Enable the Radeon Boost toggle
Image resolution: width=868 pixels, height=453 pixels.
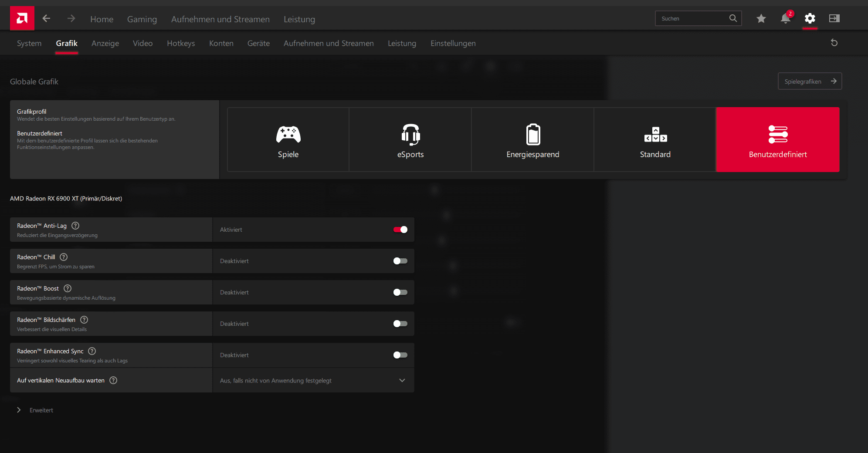coord(400,292)
